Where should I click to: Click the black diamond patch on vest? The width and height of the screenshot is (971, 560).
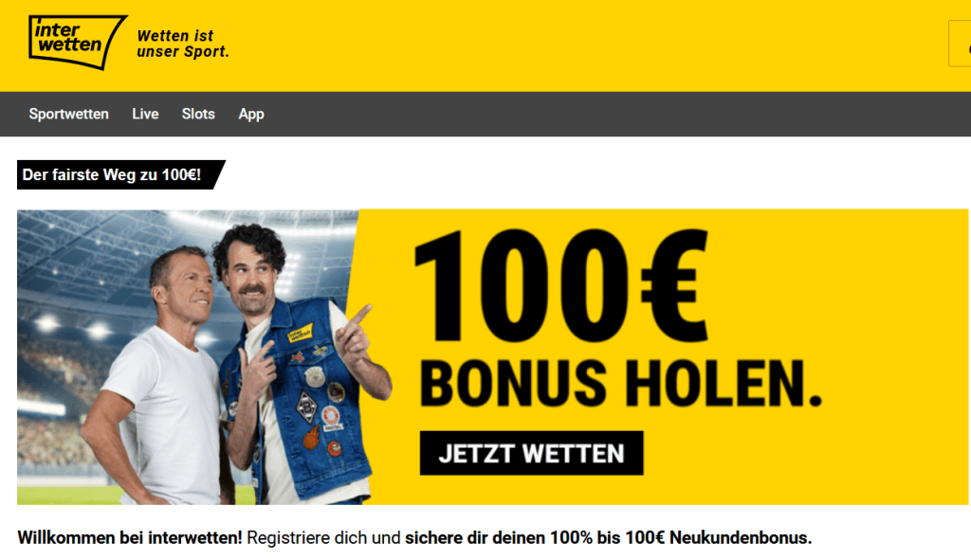307,406
